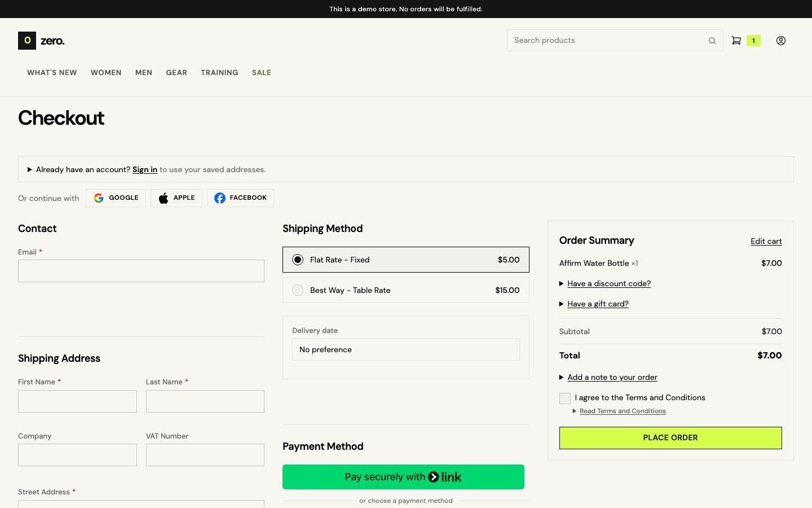Viewport: 812px width, 508px height.
Task: Open the What's New menu
Action: click(52, 72)
